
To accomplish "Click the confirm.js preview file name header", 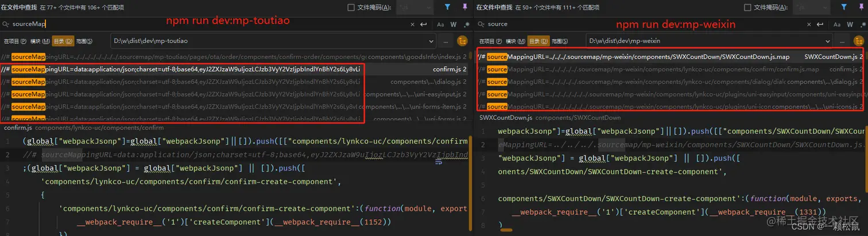I will pos(18,128).
